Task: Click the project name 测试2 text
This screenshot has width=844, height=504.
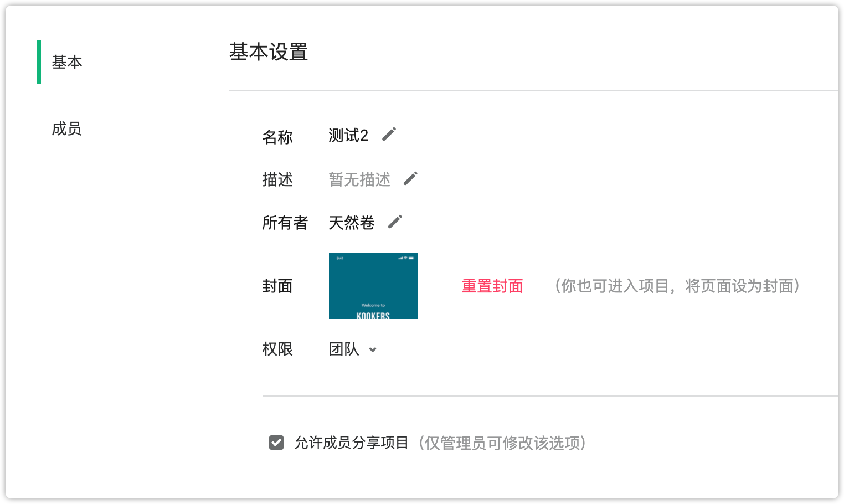Action: 348,135
